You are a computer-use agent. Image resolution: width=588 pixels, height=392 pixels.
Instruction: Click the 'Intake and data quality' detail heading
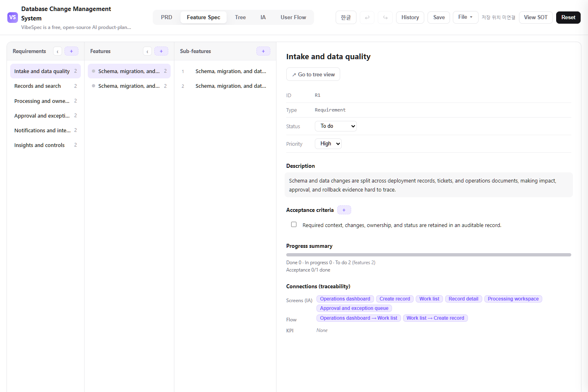point(328,56)
